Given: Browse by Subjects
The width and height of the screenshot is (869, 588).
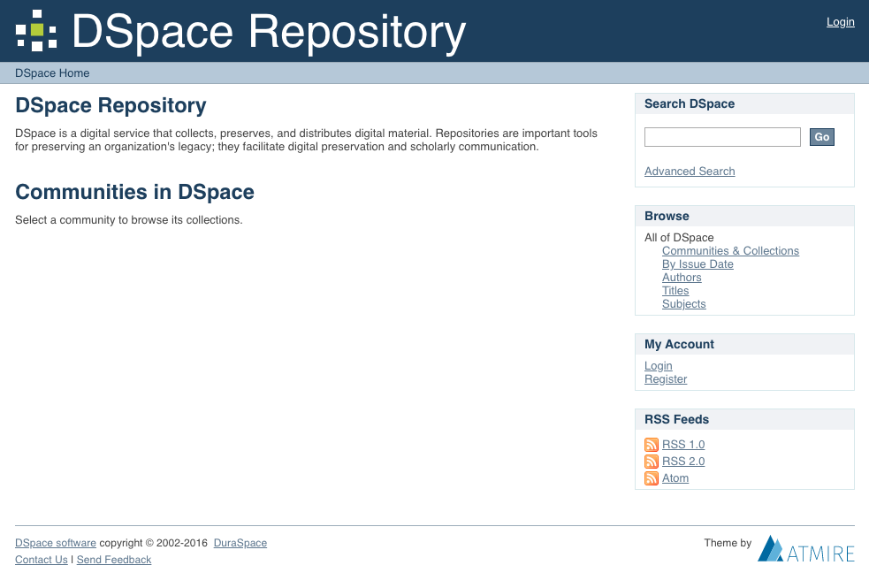Looking at the screenshot, I should pos(684,304).
